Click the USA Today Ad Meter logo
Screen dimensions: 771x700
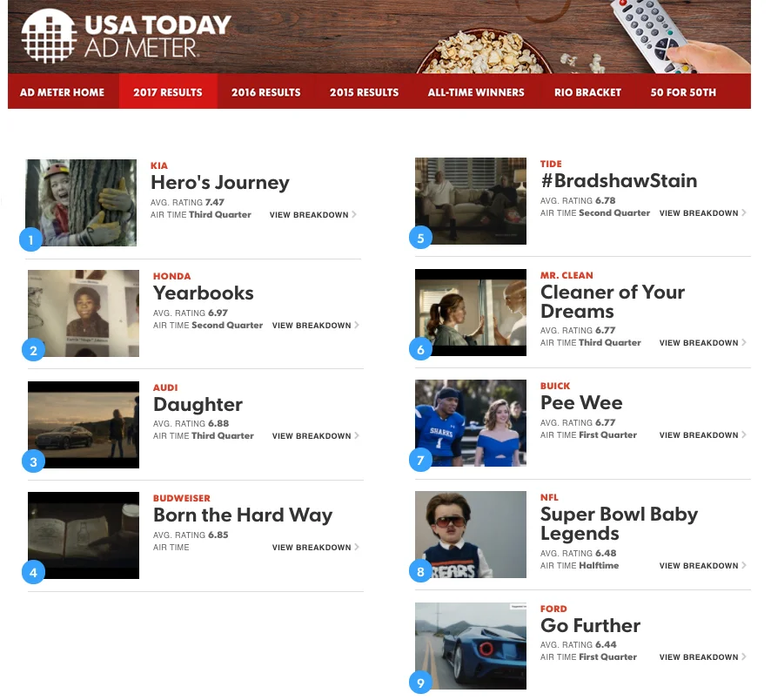(126, 36)
